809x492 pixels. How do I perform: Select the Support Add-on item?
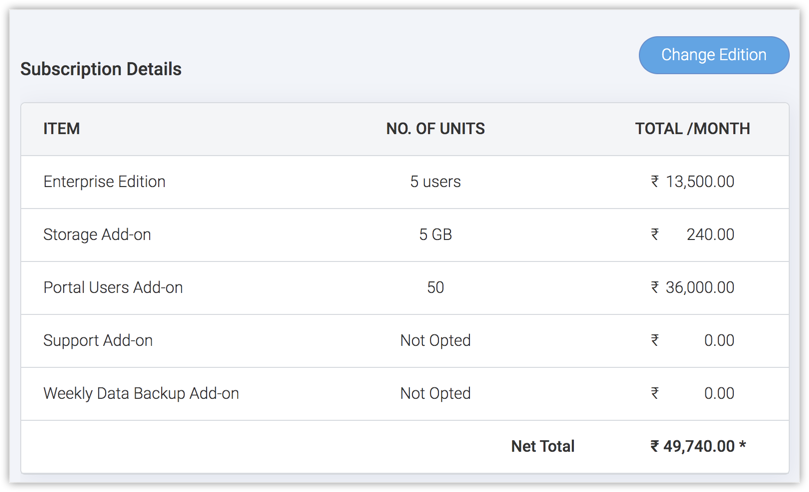tap(98, 341)
